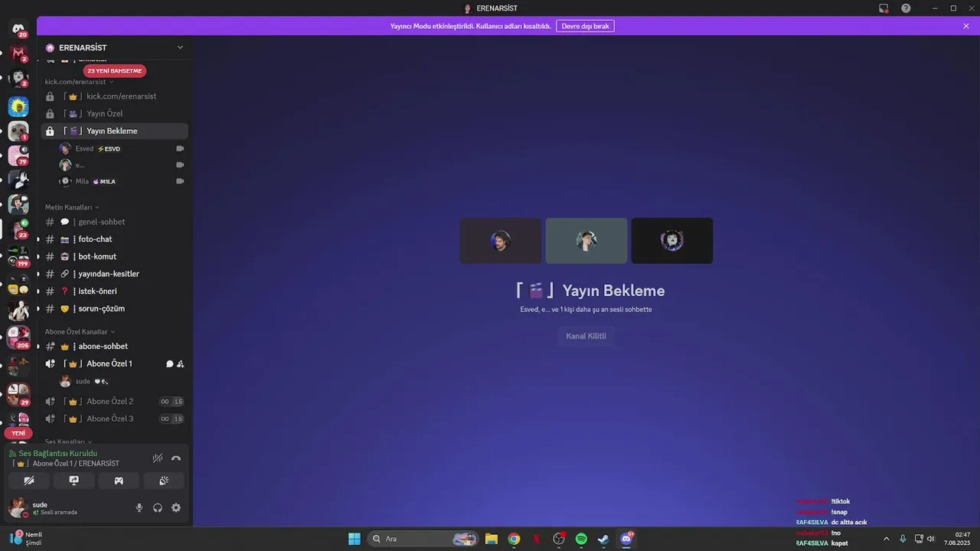This screenshot has height=551, width=980.
Task: Mute microphone next to sude
Action: coord(139,507)
